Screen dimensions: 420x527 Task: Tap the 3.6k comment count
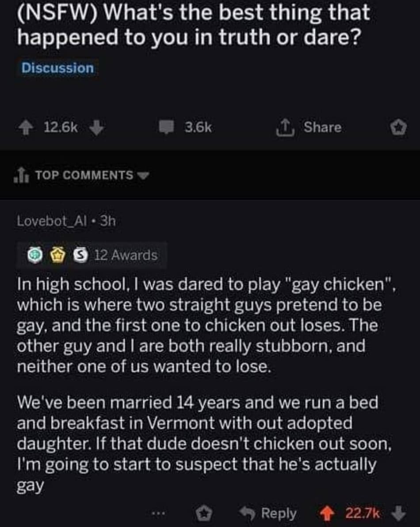point(198,127)
